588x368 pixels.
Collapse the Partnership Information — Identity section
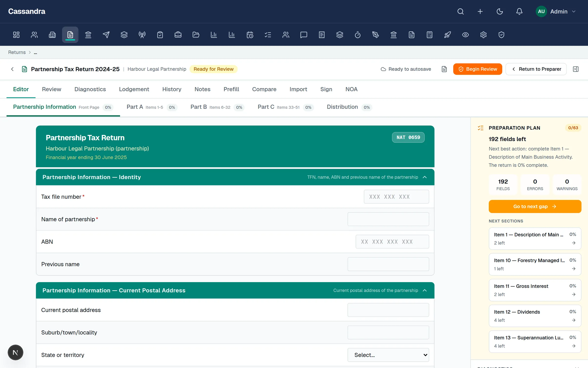(x=425, y=177)
